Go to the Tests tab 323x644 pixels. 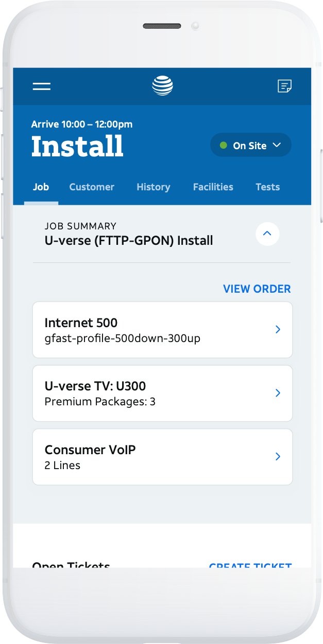tap(268, 187)
